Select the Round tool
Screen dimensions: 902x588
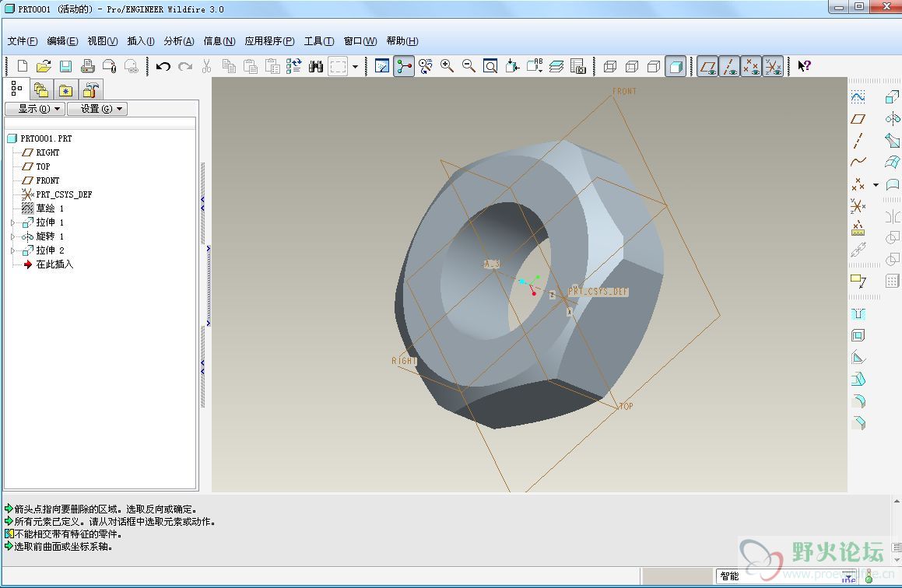tap(858, 401)
